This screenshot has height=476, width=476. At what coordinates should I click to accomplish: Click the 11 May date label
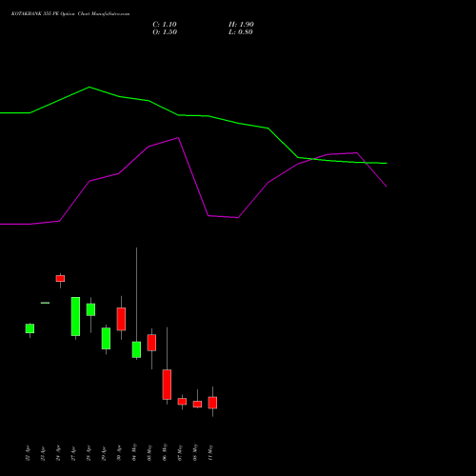210,452
